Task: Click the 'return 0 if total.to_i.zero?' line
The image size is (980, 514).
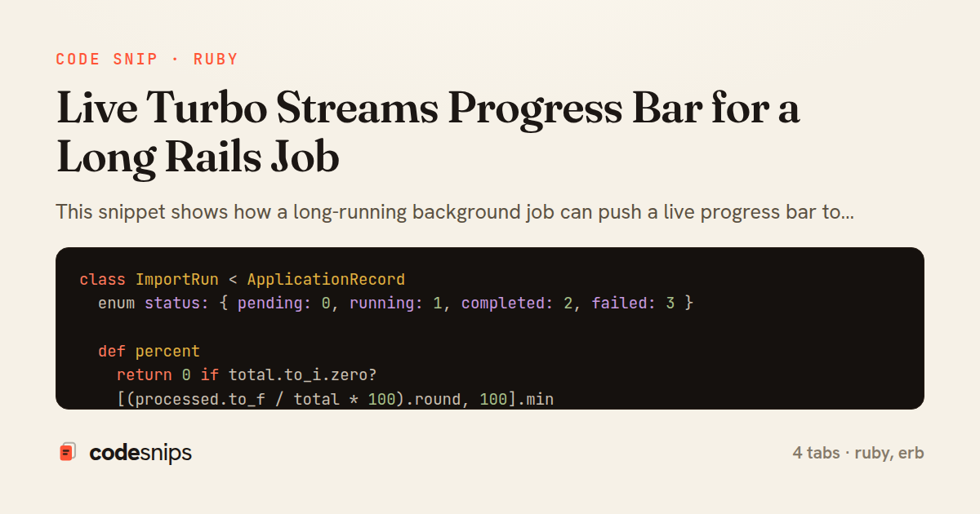Action: pyautogui.click(x=246, y=375)
